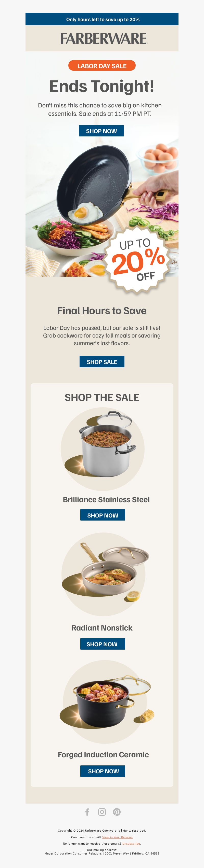Click the Forged Induction Ceramic heading
This screenshot has height=868, width=204.
pyautogui.click(x=103, y=754)
